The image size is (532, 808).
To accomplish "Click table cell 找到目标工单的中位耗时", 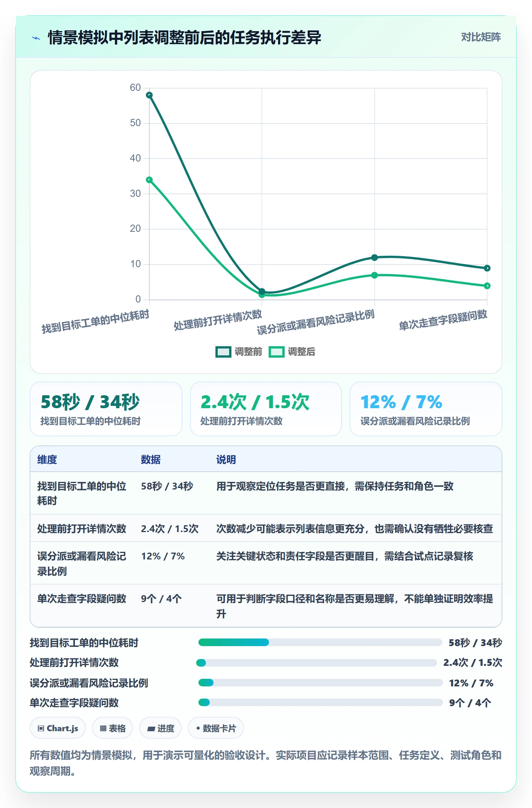I will [x=82, y=493].
